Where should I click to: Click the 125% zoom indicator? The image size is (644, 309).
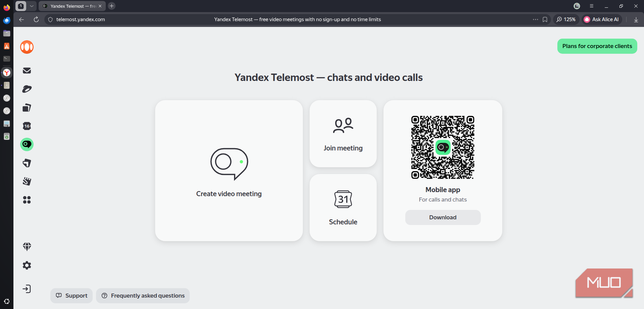tap(566, 19)
